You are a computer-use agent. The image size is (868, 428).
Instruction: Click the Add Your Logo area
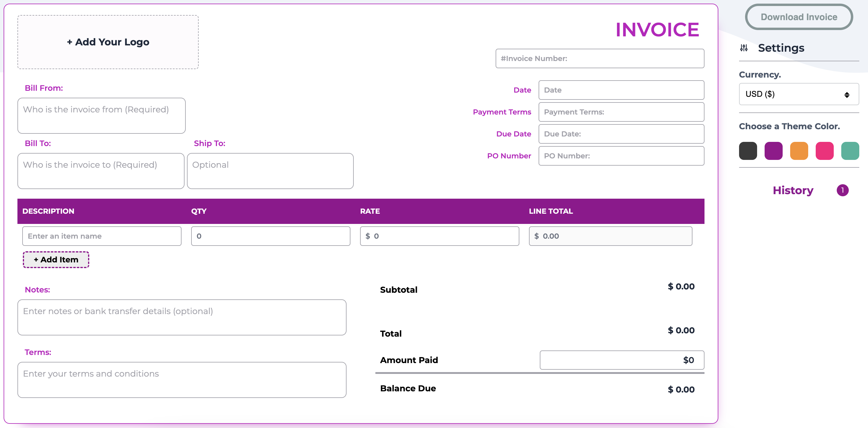click(x=108, y=42)
